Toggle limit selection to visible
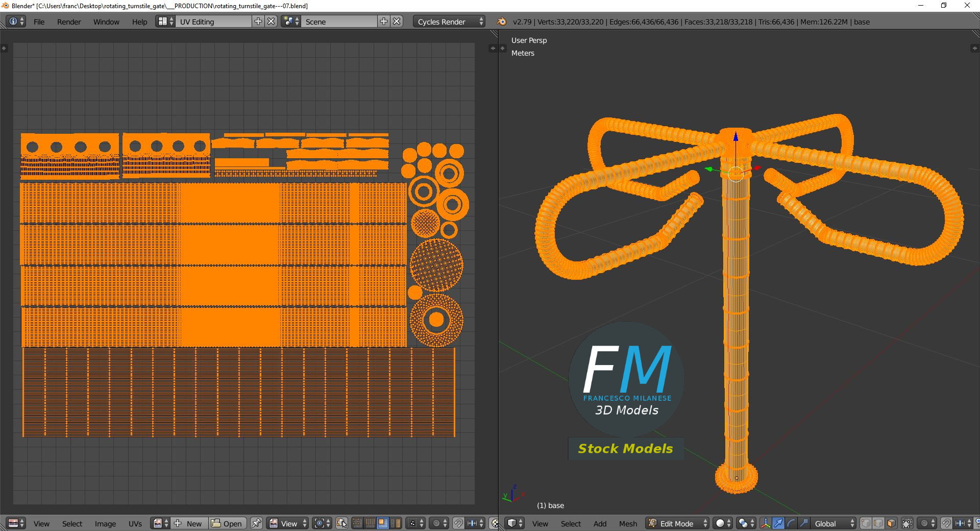Viewport: 980px width, 531px height. [x=907, y=523]
